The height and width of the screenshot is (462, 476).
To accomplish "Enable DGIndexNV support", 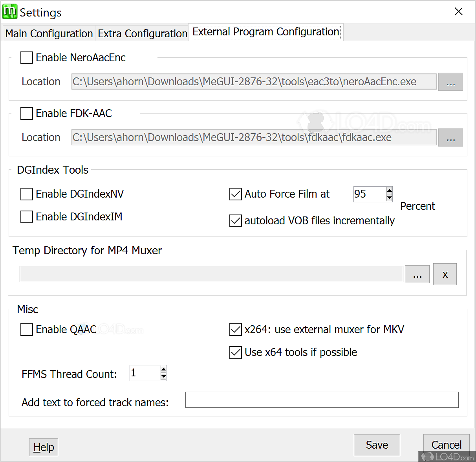I will 26,194.
